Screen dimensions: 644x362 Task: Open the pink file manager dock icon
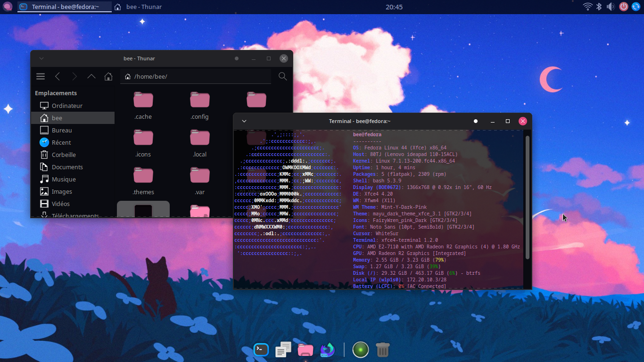305,349
